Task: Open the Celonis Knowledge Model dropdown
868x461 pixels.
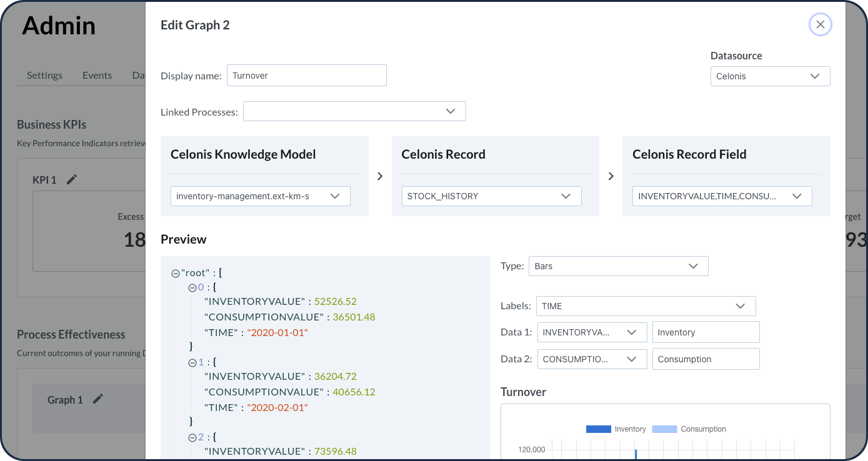Action: pos(261,196)
